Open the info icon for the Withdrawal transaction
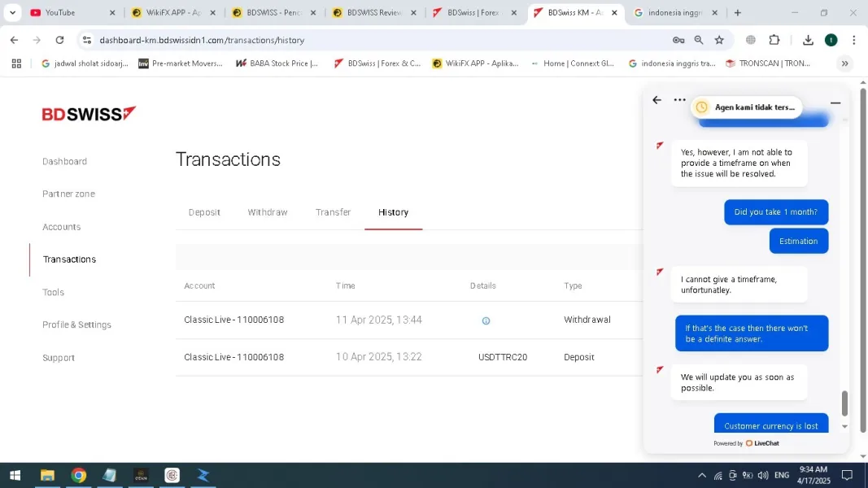Screen dimensions: 868x488 [x=486, y=320]
